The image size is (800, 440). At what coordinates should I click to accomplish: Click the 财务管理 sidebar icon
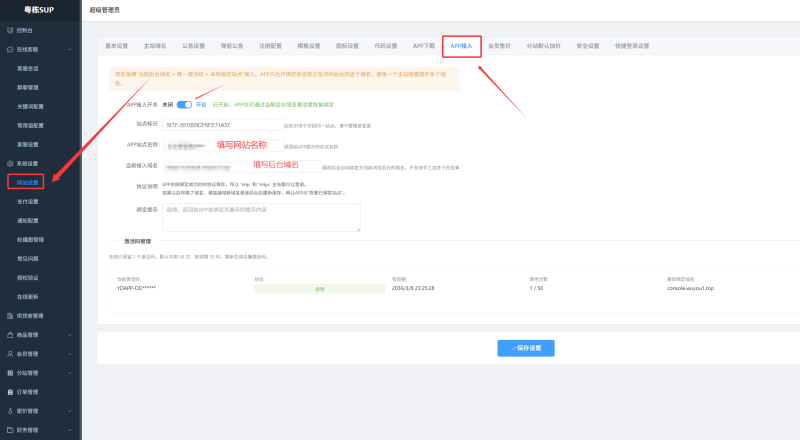point(9,430)
